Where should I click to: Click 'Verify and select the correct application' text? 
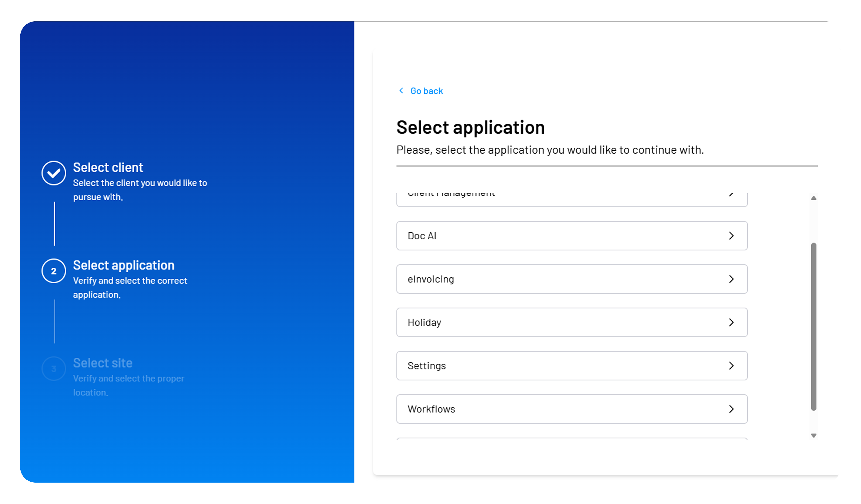pyautogui.click(x=130, y=287)
